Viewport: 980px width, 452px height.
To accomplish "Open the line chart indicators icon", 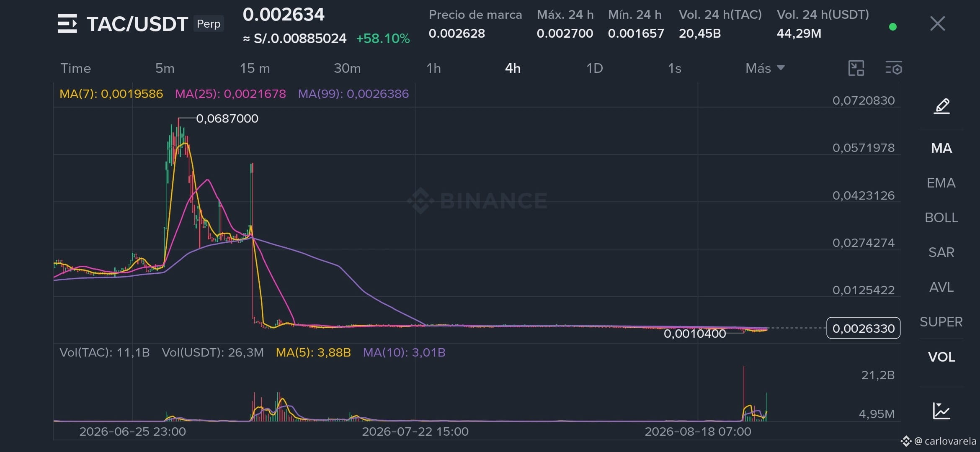I will [941, 411].
